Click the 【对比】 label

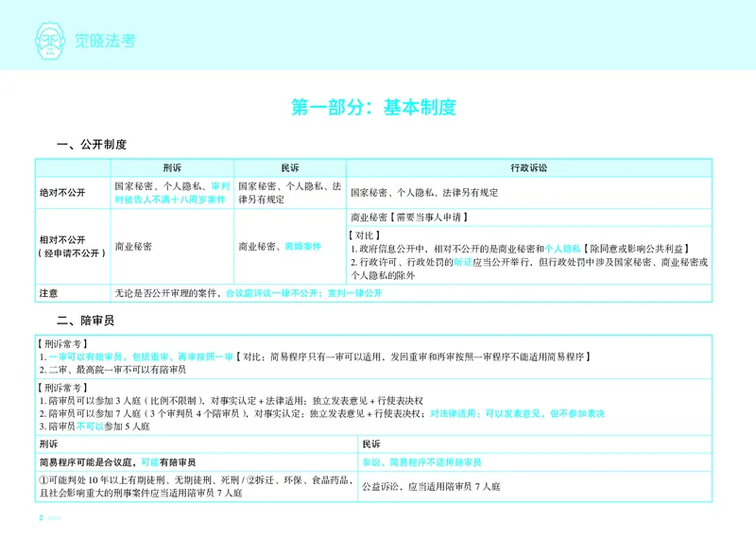coord(365,235)
